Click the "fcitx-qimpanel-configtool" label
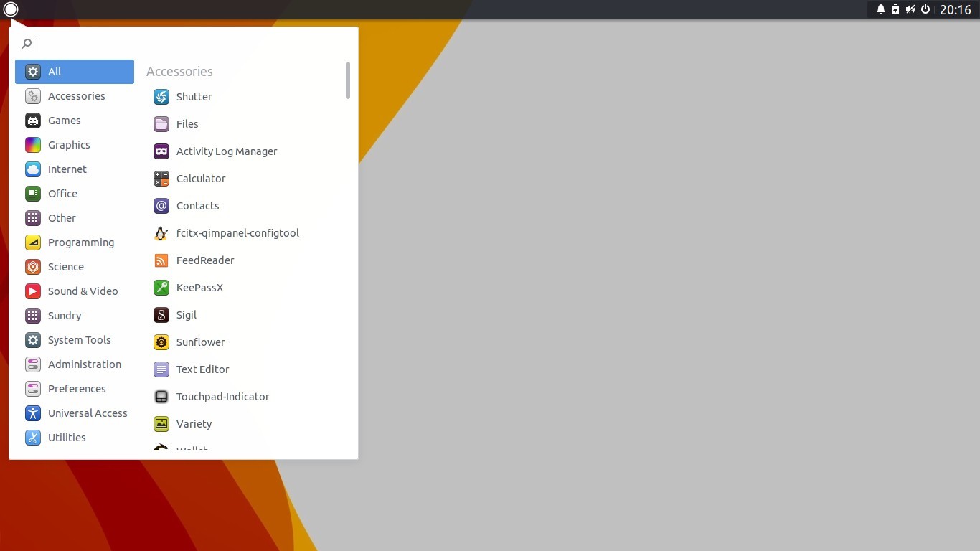This screenshot has height=551, width=980. [x=237, y=233]
